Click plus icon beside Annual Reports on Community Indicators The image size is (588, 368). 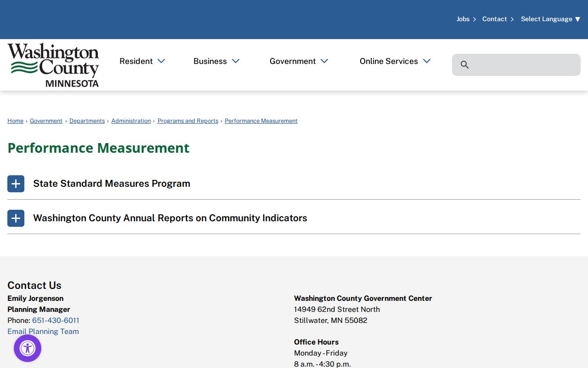pyautogui.click(x=16, y=218)
